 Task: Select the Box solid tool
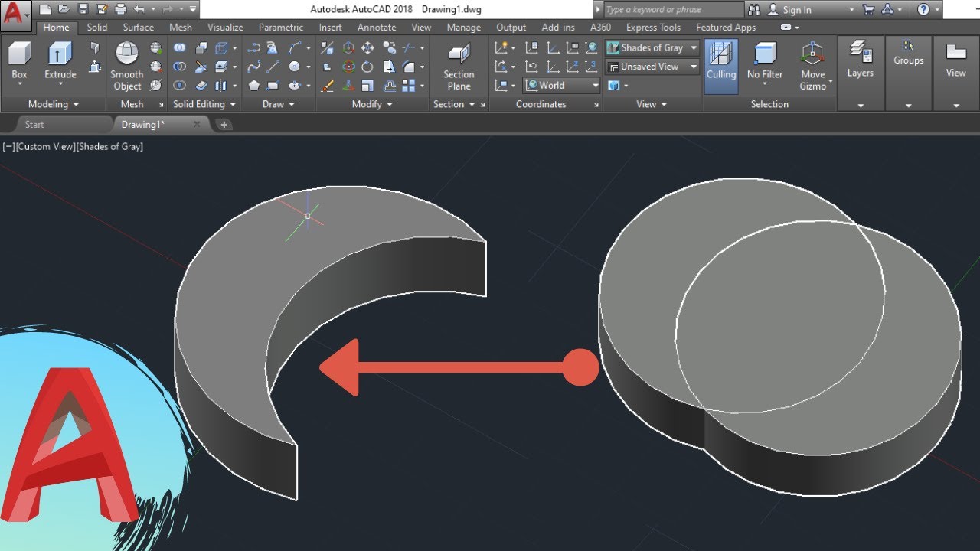click(x=19, y=60)
